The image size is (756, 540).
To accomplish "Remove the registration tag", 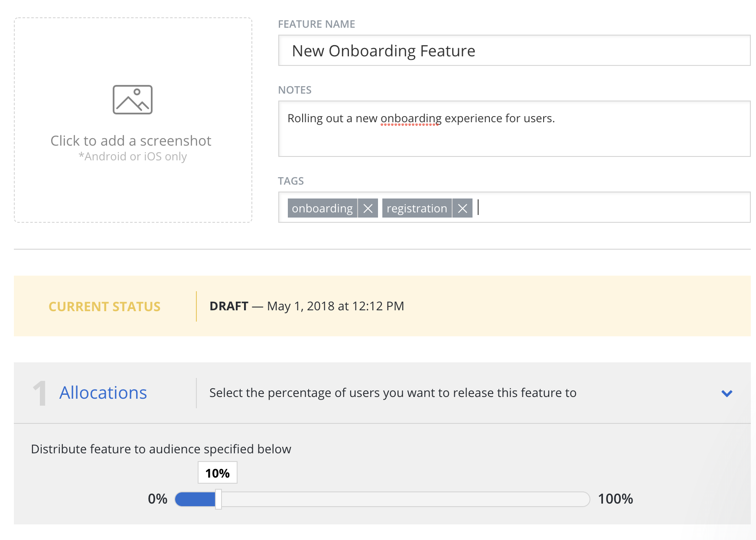I will (463, 208).
